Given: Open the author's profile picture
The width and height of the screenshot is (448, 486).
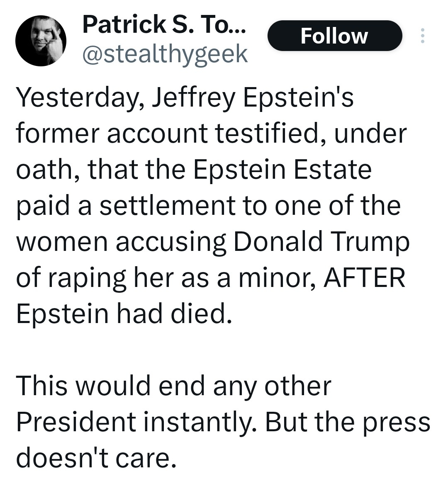Looking at the screenshot, I should (x=41, y=41).
